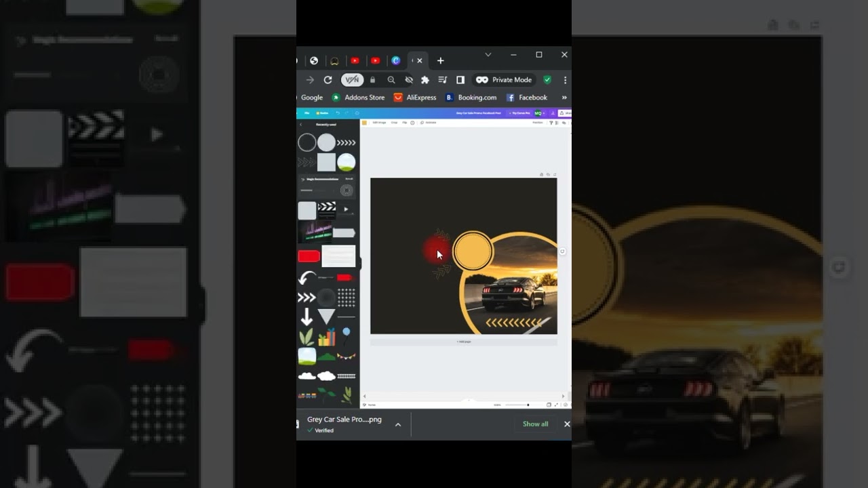
Task: Select the grey arrow tag shape
Action: tap(344, 233)
